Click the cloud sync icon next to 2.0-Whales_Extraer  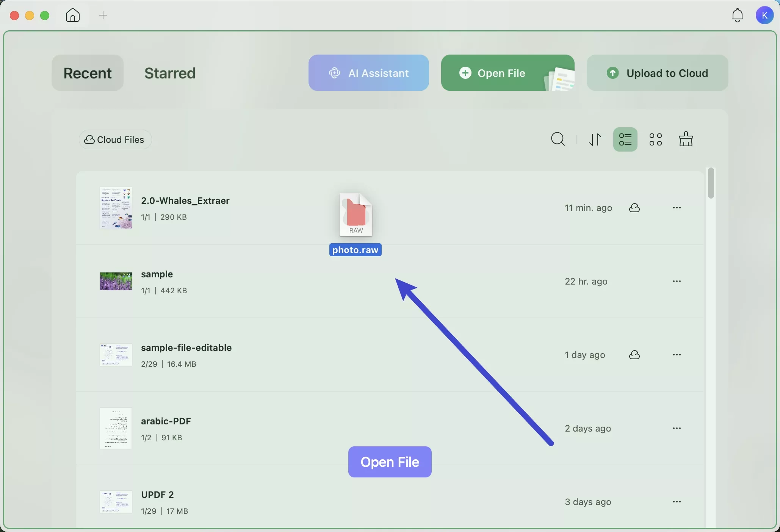point(634,208)
